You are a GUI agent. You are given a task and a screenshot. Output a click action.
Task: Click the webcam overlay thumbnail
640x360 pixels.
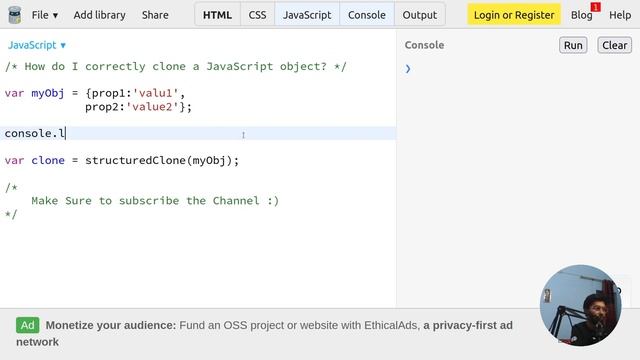point(580,305)
